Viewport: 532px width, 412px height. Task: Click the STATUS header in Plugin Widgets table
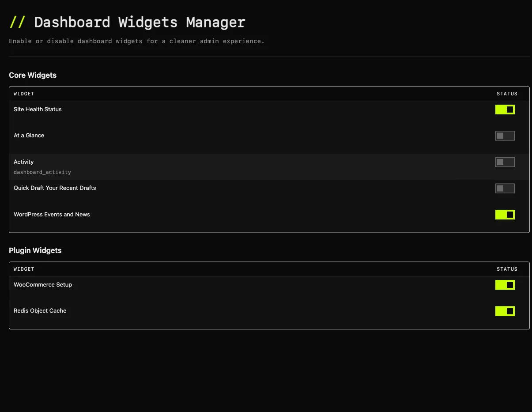pos(507,269)
